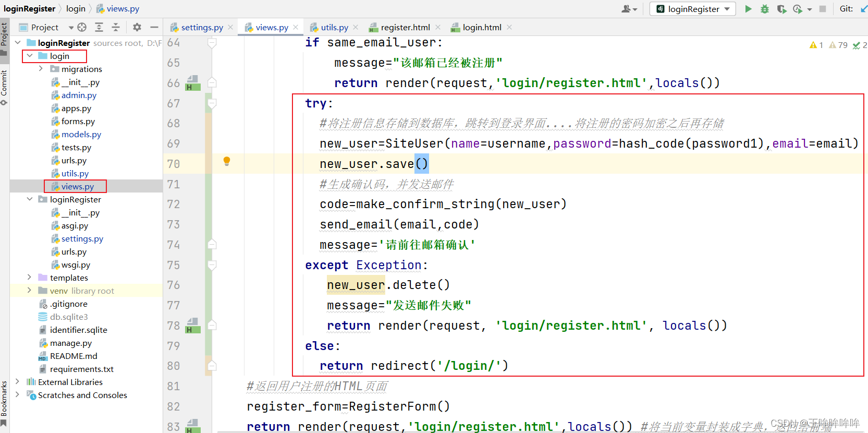Expand Scratches and Consoles node

pyautogui.click(x=18, y=394)
